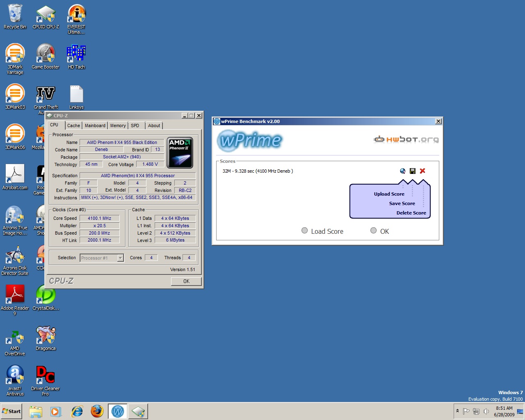Open the Grand Theft Auto IV shortcut
The height and width of the screenshot is (420, 525).
pyautogui.click(x=46, y=98)
